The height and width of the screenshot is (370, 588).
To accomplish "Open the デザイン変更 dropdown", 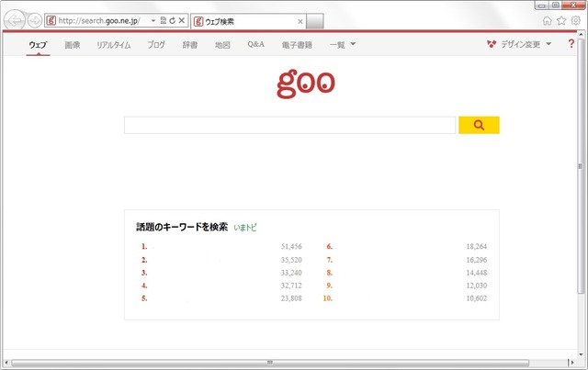I will tap(526, 44).
